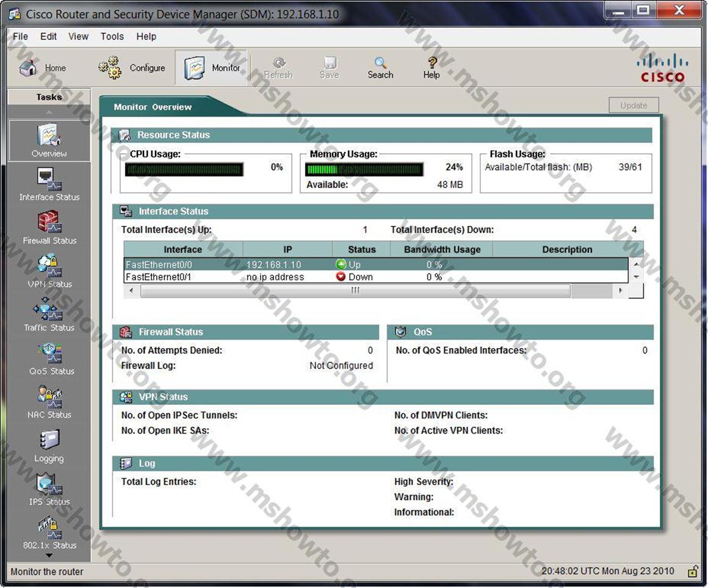Click the SDM title bar application icon

(x=15, y=14)
